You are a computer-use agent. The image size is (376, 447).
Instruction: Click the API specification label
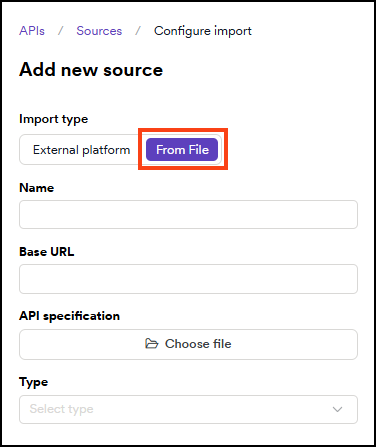pyautogui.click(x=69, y=316)
